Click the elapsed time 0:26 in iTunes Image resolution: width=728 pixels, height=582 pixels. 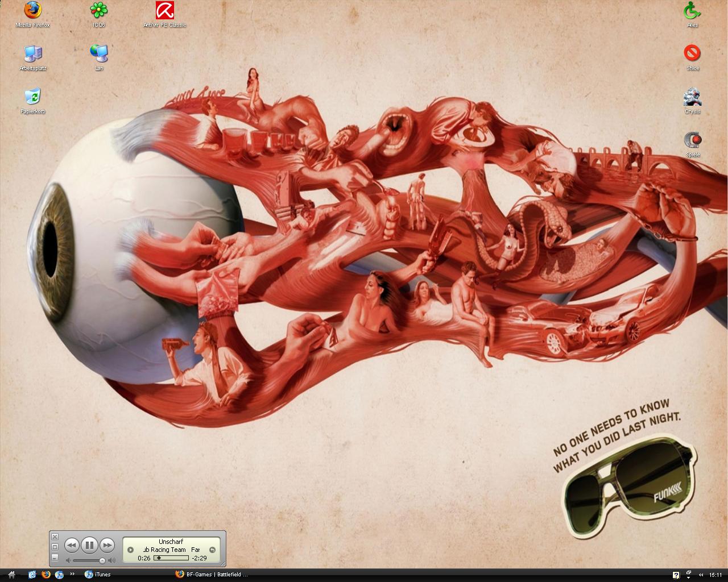[x=144, y=558]
